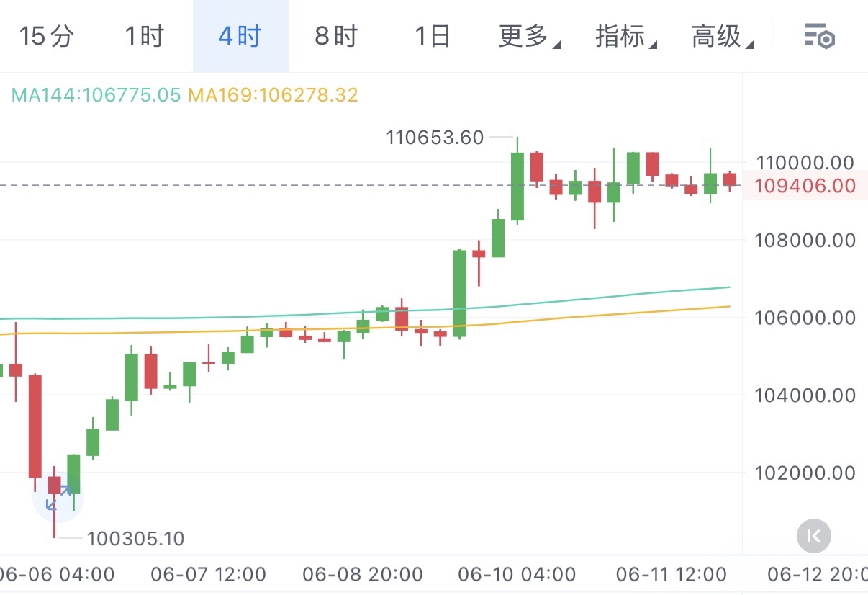Viewport: 868px width, 595px height.
Task: Click the MA144 indicator label
Action: pos(96,95)
